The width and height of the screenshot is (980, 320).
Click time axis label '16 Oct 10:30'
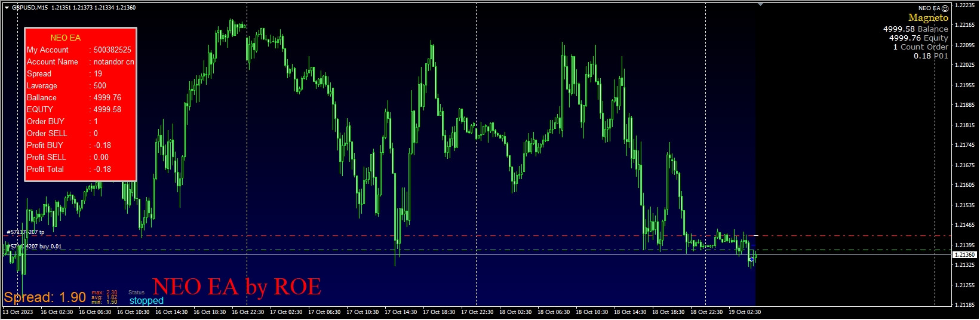coord(133,312)
